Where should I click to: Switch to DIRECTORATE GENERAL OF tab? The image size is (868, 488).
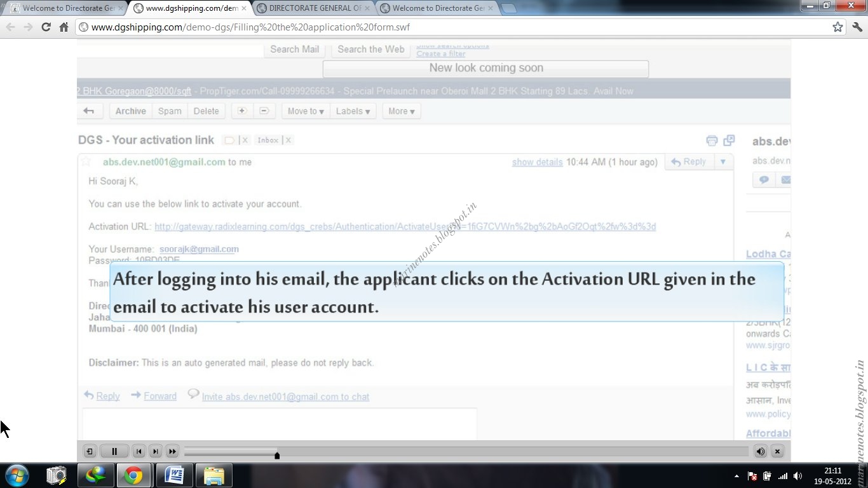314,8
